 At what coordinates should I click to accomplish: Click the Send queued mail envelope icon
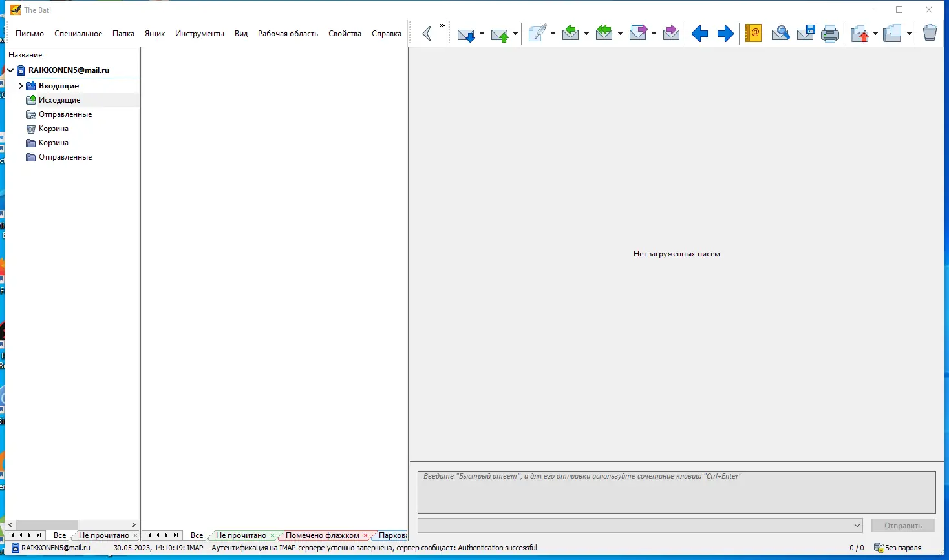click(x=500, y=34)
